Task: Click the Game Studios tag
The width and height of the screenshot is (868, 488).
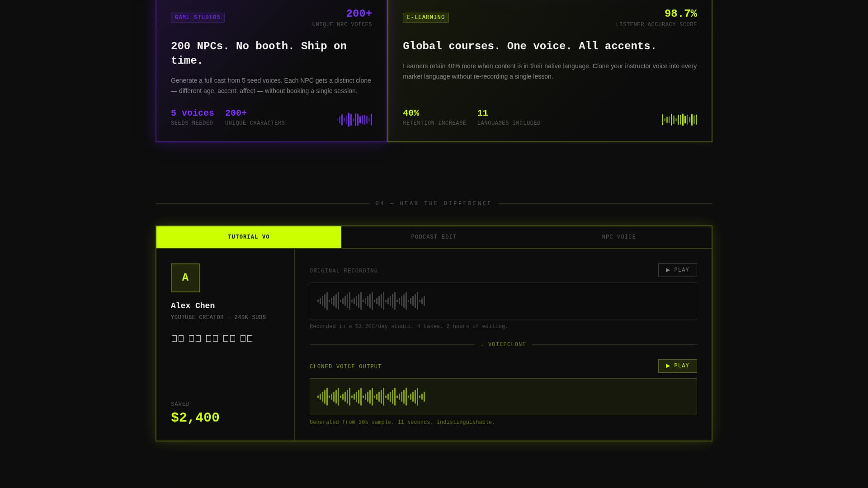Action: coord(198,18)
